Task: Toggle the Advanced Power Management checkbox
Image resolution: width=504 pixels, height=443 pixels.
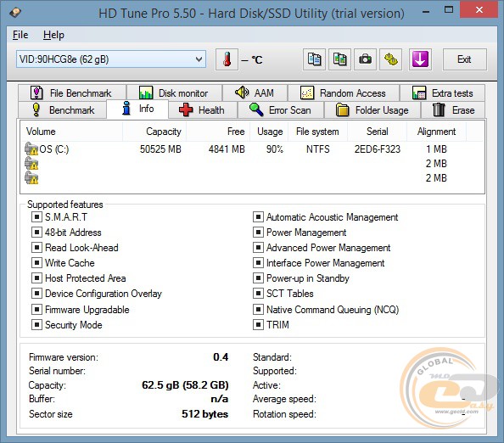Action: (258, 248)
